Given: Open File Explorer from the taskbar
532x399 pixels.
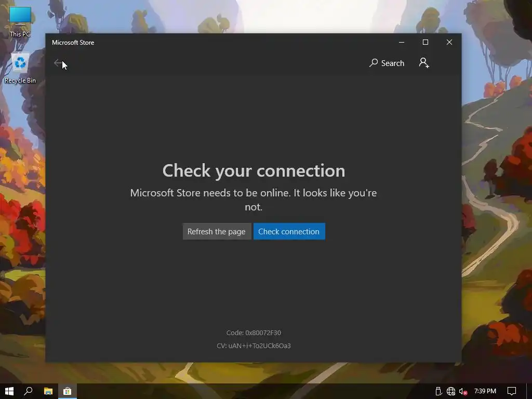Looking at the screenshot, I should 48,391.
